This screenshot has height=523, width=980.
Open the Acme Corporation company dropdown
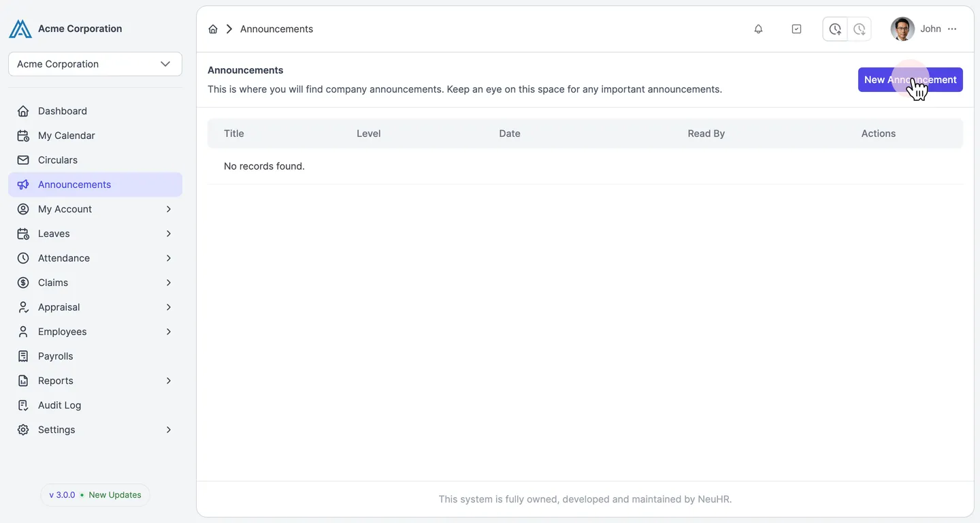click(x=95, y=64)
